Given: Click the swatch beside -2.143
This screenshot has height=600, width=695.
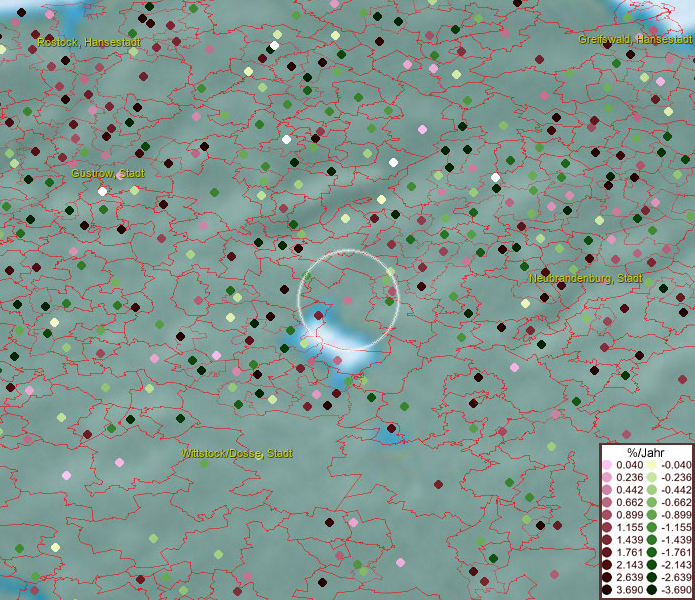Looking at the screenshot, I should tap(652, 565).
